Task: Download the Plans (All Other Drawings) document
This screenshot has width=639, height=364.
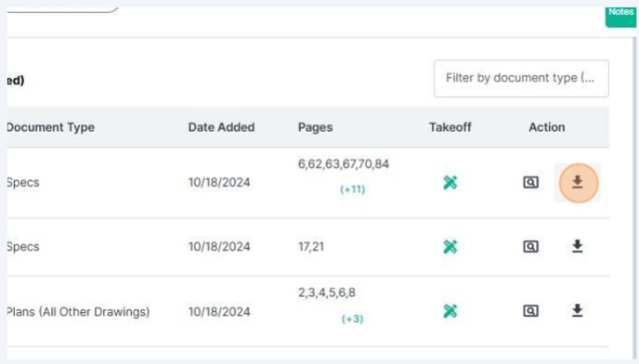Action: coord(577,310)
